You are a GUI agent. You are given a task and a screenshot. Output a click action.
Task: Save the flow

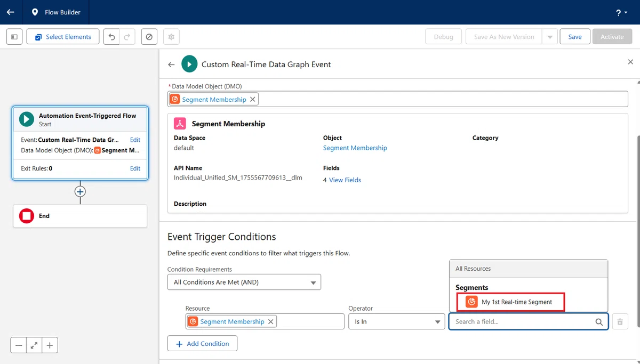[575, 37]
